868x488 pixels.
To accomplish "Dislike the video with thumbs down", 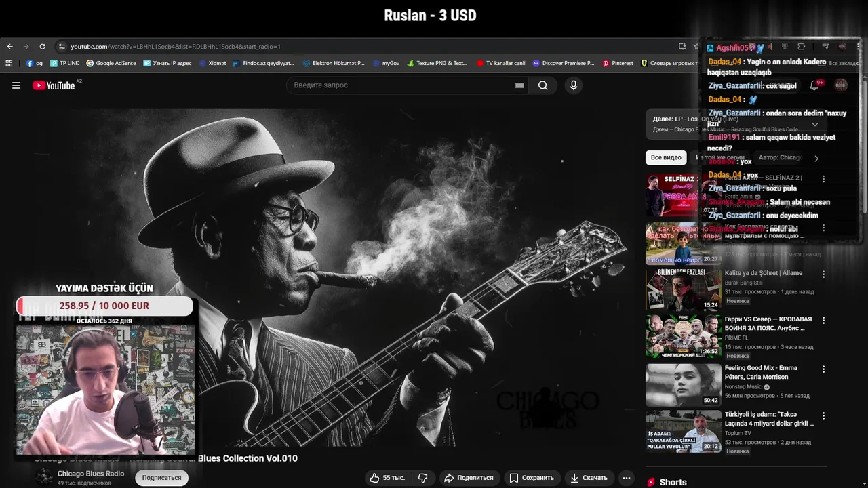I will pyautogui.click(x=423, y=478).
